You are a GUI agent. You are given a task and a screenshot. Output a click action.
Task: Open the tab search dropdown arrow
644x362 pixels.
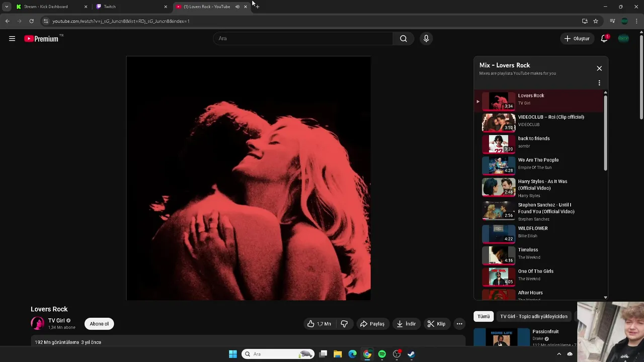coord(7,7)
